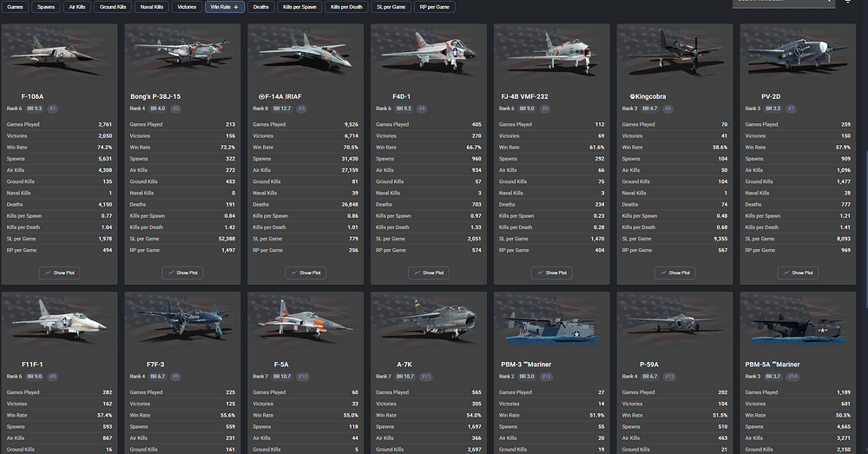Sort by Win Rate descending
Screen dimensions: 868x454
click(x=225, y=7)
